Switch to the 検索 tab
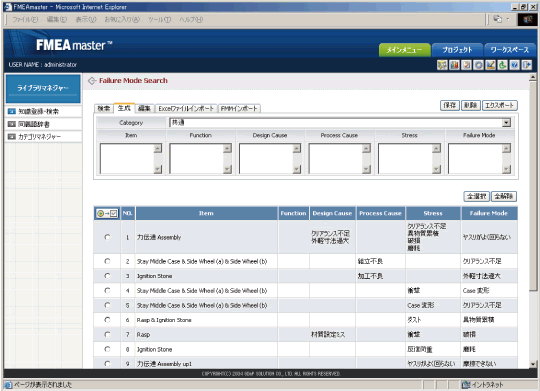 click(104, 109)
